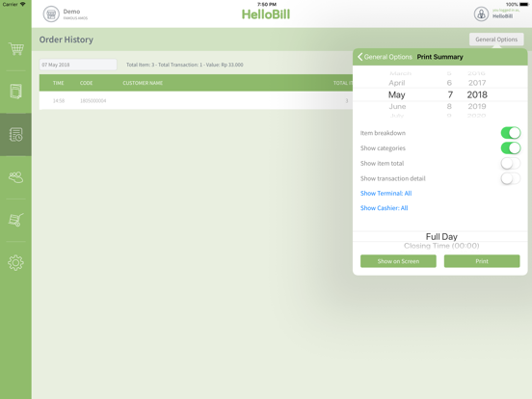Viewport: 532px width, 399px height.
Task: Click the 14:58 time cell
Action: click(x=59, y=101)
